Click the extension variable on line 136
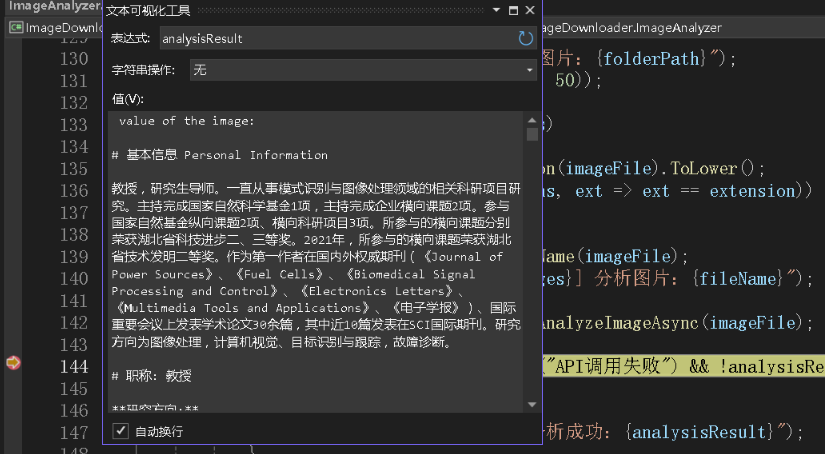Viewport: 825px width, 454px height. 752,190
